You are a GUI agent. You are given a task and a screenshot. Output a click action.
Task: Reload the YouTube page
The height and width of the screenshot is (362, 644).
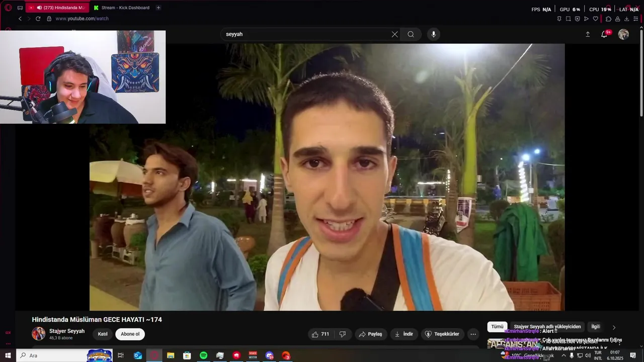click(38, 19)
